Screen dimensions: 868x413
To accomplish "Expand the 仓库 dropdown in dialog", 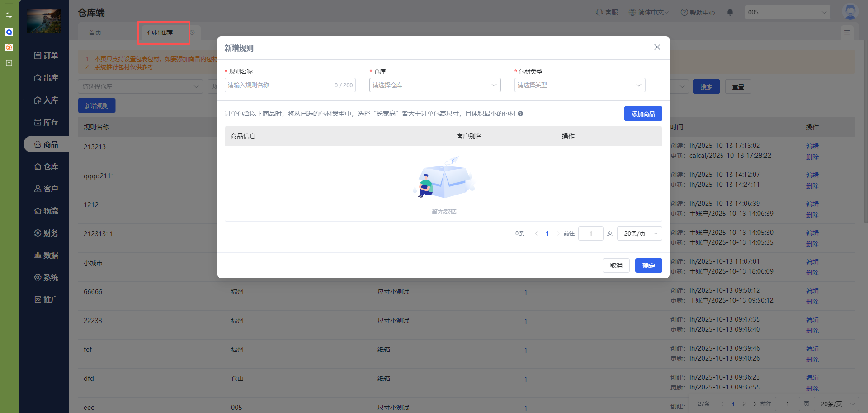I will click(434, 85).
